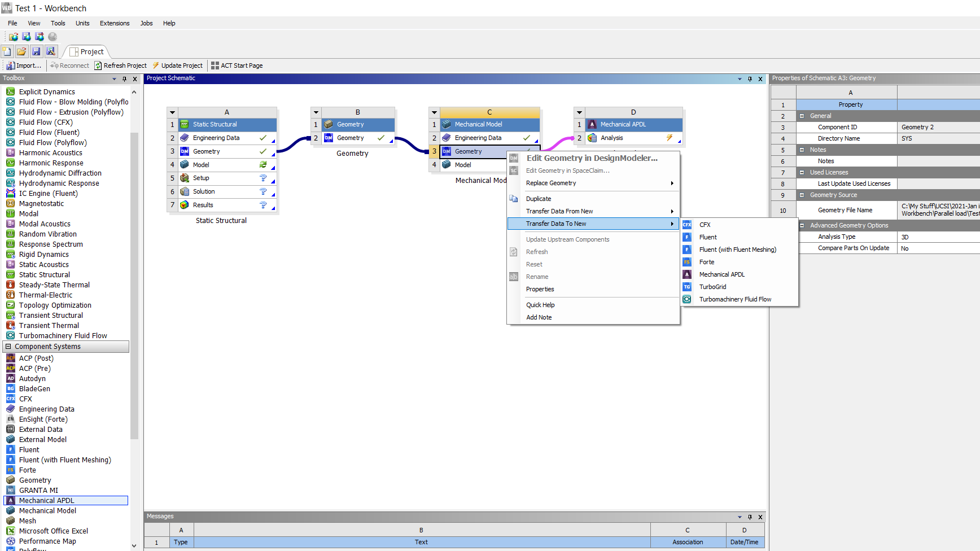This screenshot has height=551, width=980.
Task: Collapse the Used Licenses property group
Action: pos(802,172)
